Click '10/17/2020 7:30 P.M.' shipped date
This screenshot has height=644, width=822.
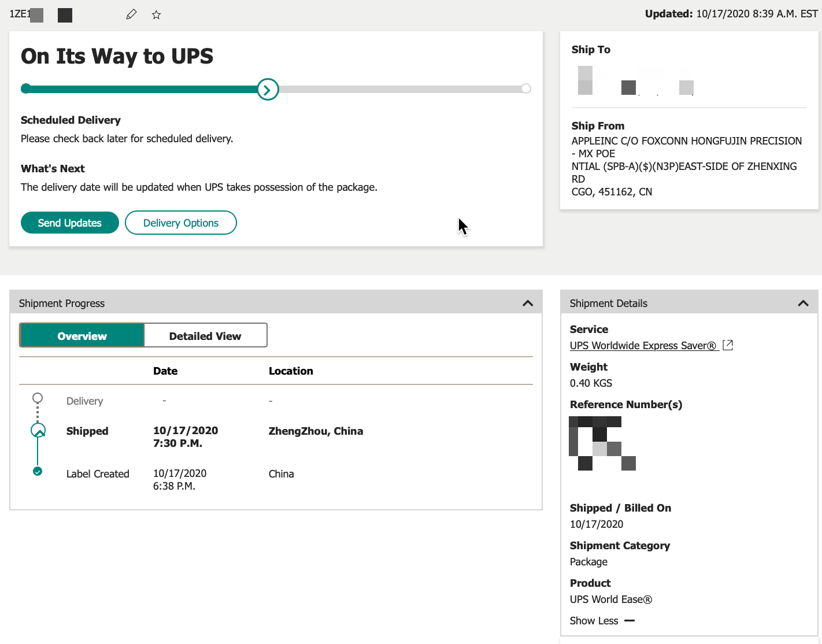pos(186,436)
